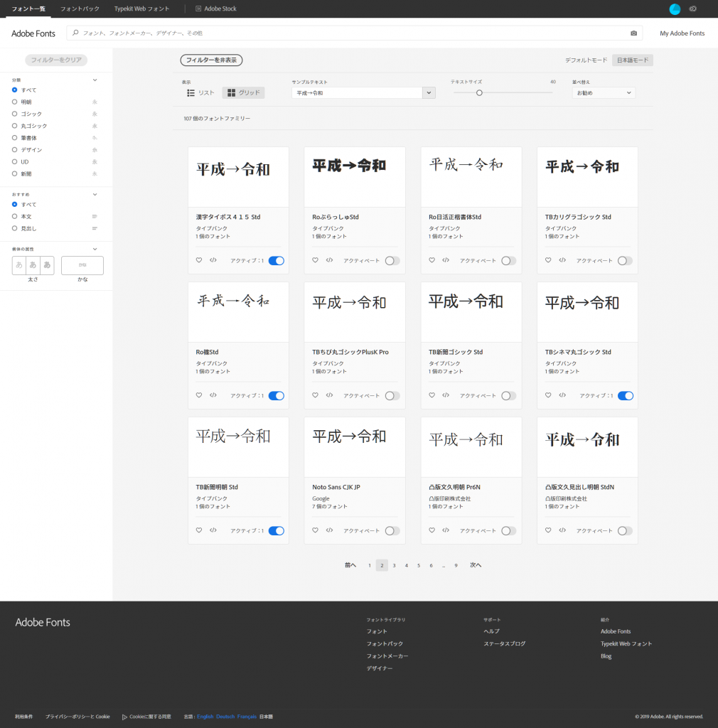The image size is (718, 728).
Task: Favorite the Roぶらっしゅ Std font with heart
Action: [315, 260]
